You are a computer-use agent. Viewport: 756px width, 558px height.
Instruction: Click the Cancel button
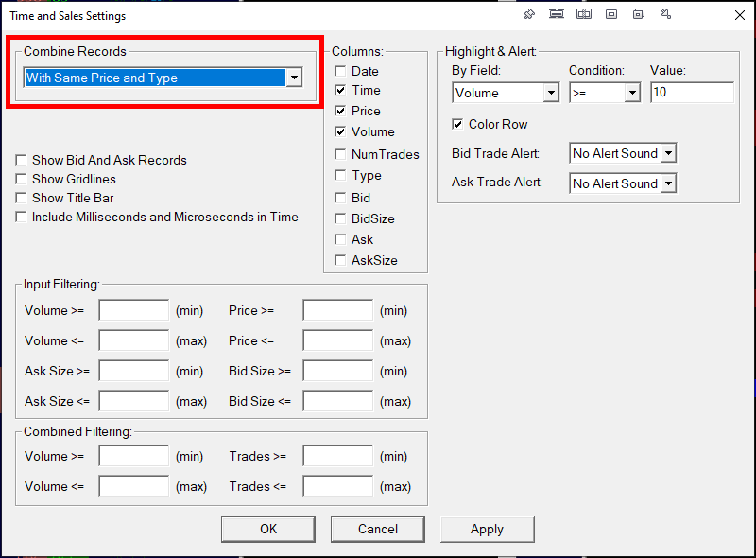[377, 529]
